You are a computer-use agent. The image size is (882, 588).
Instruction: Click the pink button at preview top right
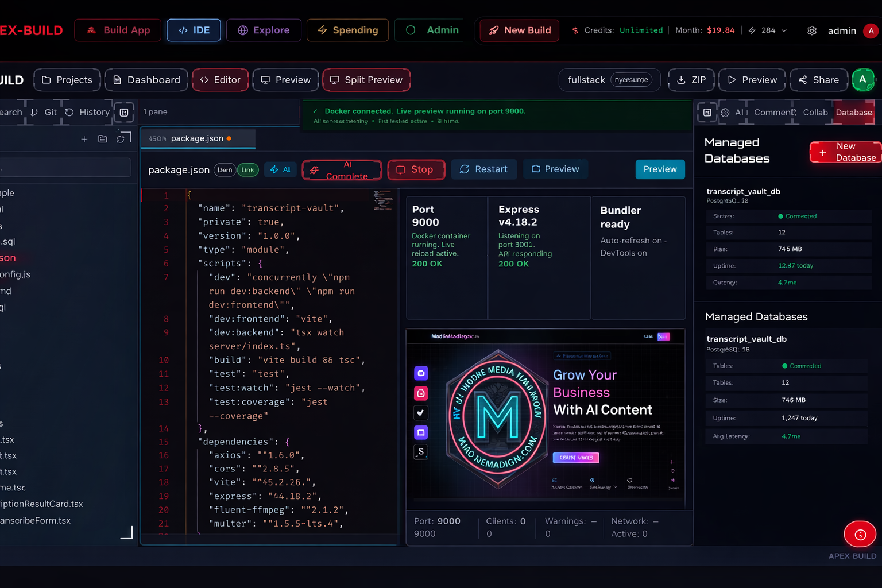663,336
